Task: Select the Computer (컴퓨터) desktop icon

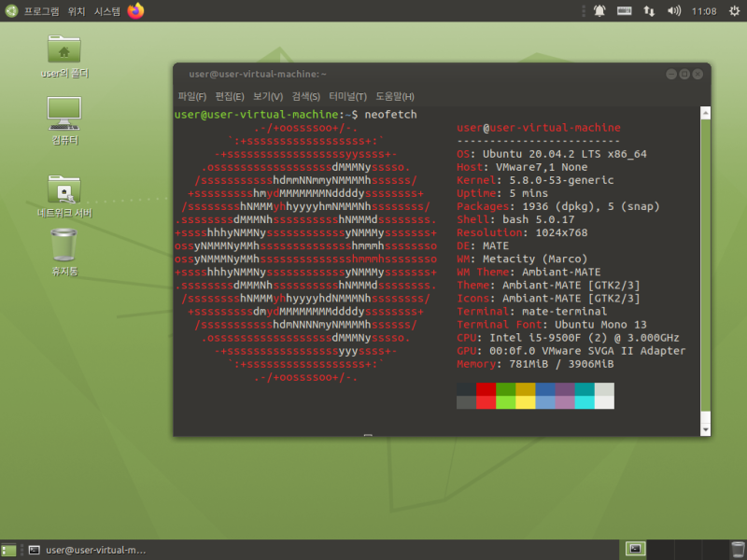Action: click(64, 121)
